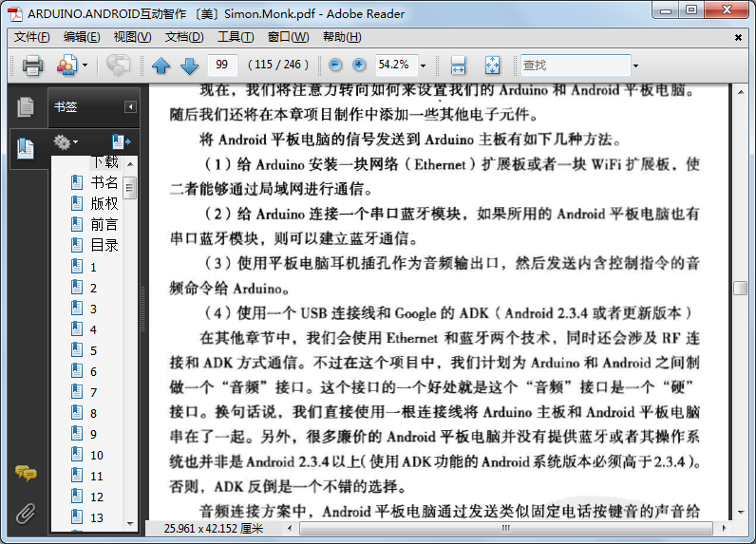Click page size text 25.961 x 42.152 厘米

tap(213, 529)
